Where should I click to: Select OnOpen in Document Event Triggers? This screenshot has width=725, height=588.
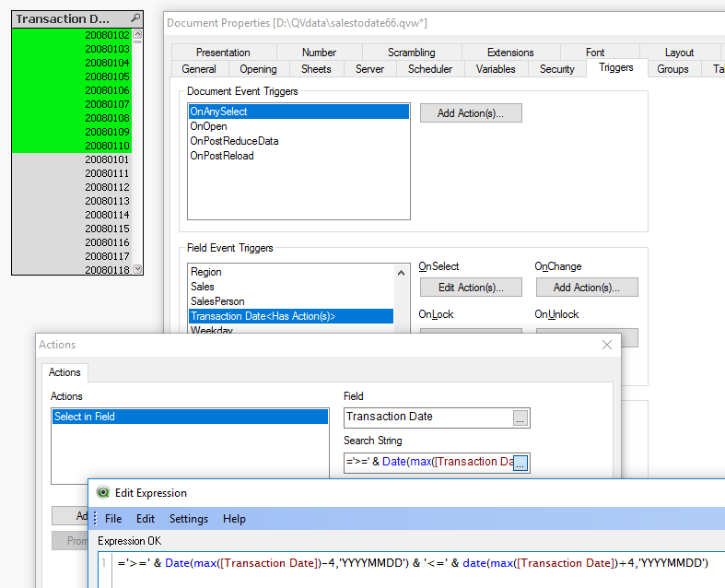(x=208, y=126)
